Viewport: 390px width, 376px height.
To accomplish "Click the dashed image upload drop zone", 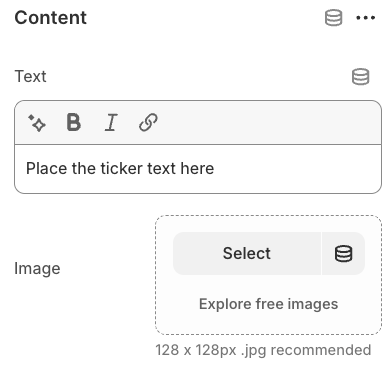I will coord(268,275).
